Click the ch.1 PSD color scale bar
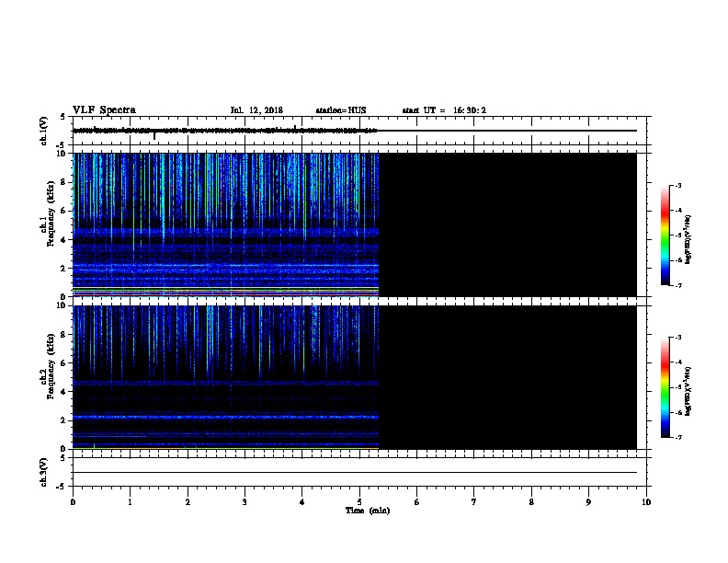This screenshot has height=563, width=728. tap(665, 236)
